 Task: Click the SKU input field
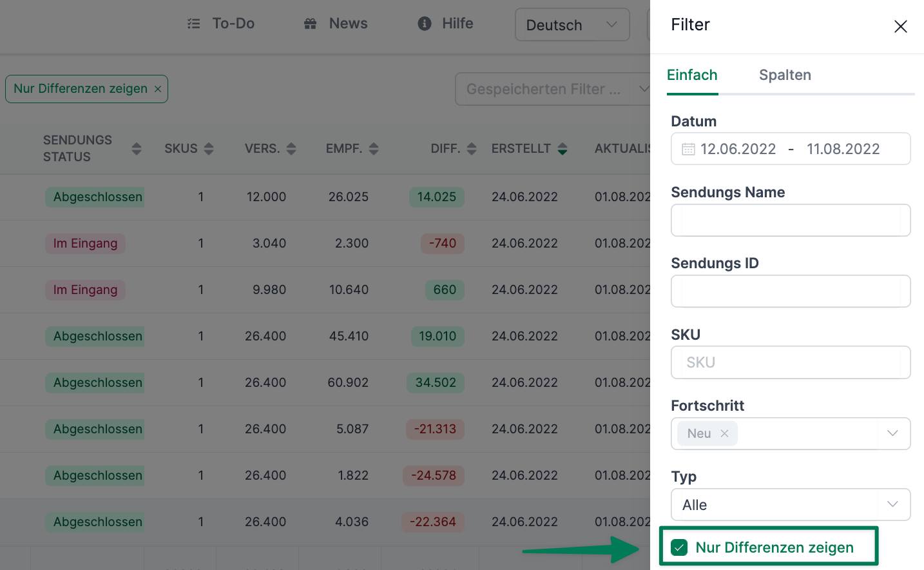(791, 362)
